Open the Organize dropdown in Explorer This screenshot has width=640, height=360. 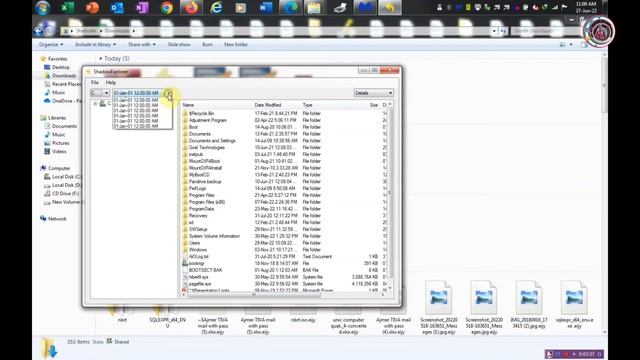[x=51, y=44]
